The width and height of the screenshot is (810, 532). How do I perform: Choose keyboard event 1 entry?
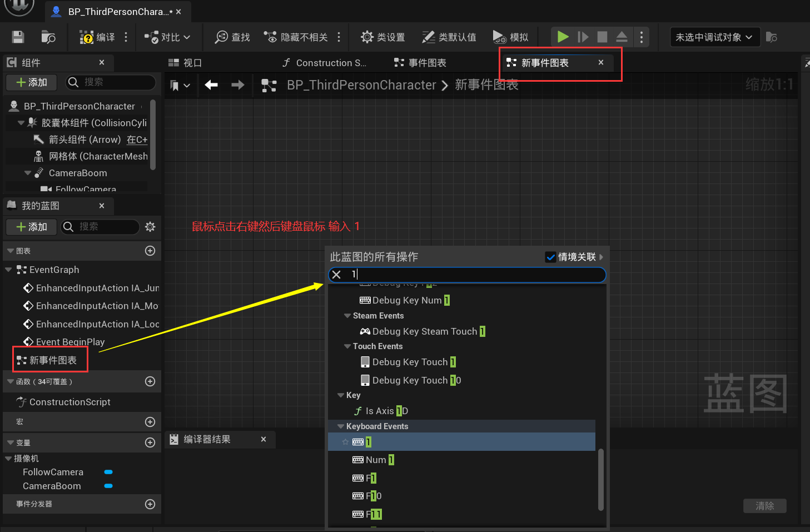pos(462,442)
